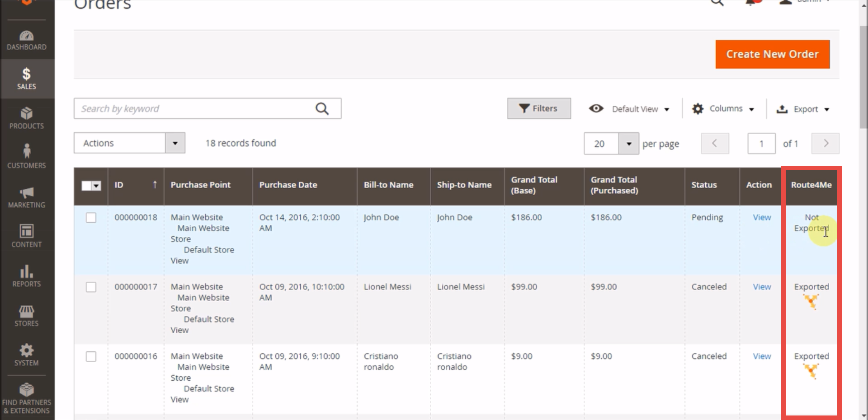Click the Create New Order button
The width and height of the screenshot is (868, 420).
tap(772, 54)
